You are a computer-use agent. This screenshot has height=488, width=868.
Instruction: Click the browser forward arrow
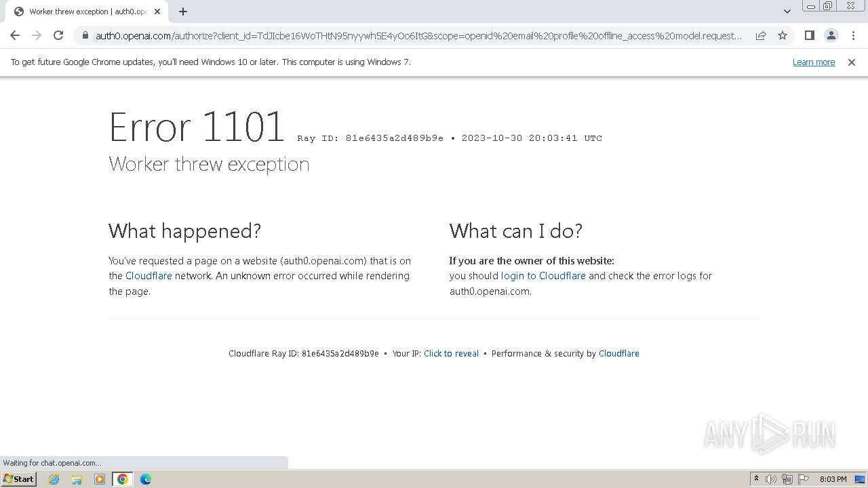click(x=37, y=35)
